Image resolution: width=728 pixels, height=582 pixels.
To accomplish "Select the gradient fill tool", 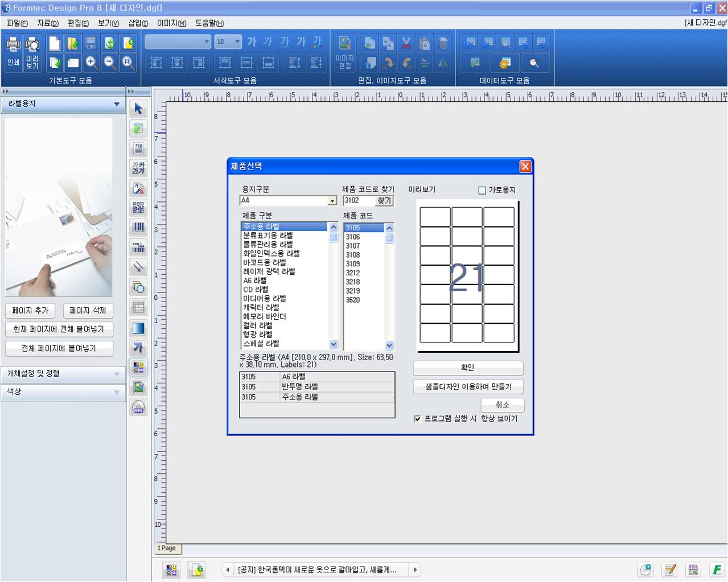I will [138, 328].
